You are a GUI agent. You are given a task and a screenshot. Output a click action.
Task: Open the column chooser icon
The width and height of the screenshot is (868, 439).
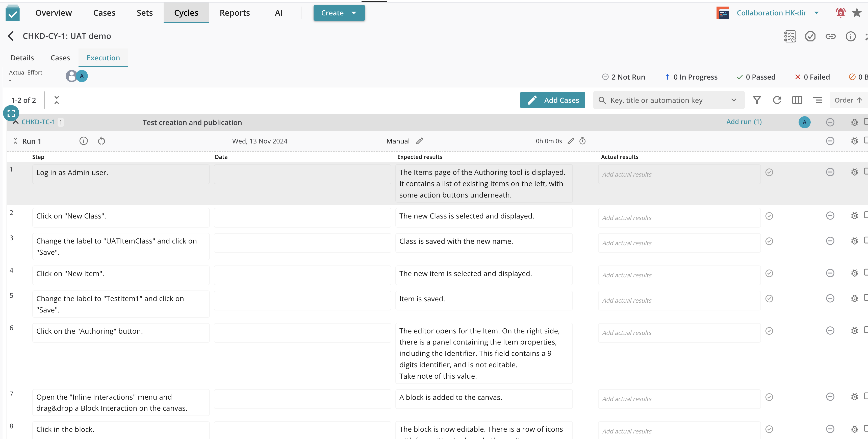[797, 100]
